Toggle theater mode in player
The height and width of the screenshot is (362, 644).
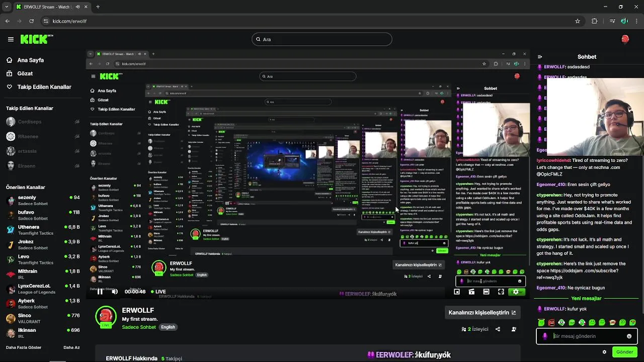(x=486, y=292)
